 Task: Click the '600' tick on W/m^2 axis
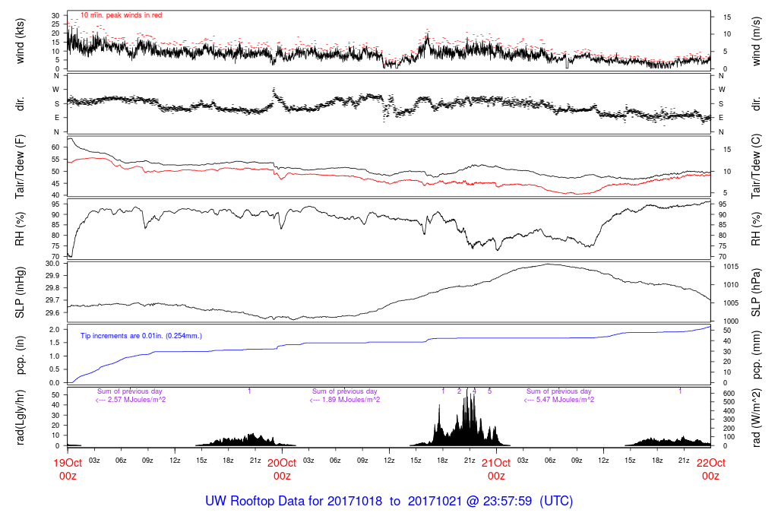[x=729, y=393]
